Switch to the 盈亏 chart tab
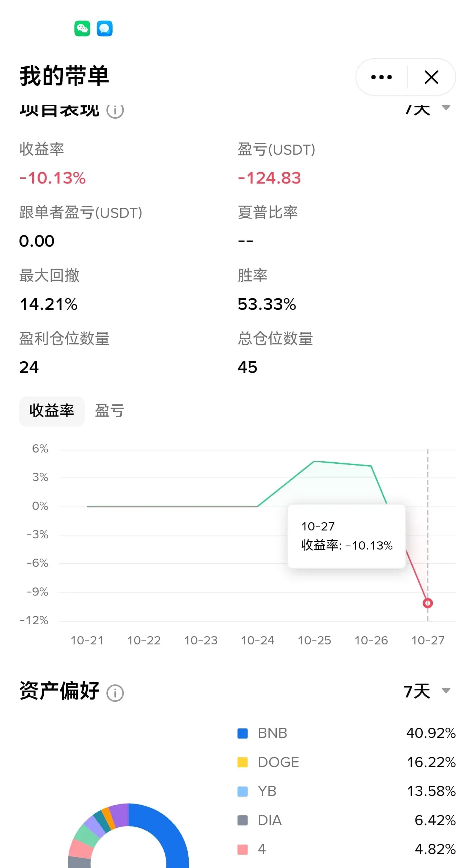 pyautogui.click(x=110, y=411)
